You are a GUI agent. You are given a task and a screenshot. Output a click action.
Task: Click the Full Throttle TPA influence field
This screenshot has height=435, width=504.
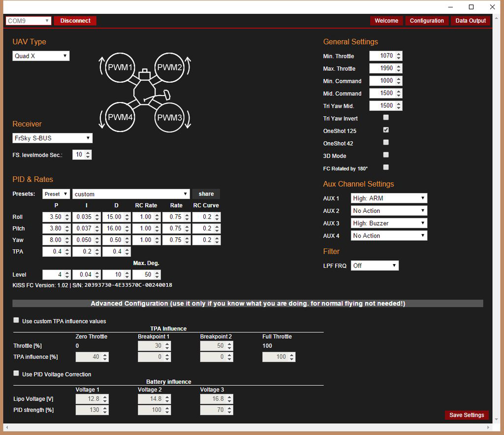coord(279,357)
